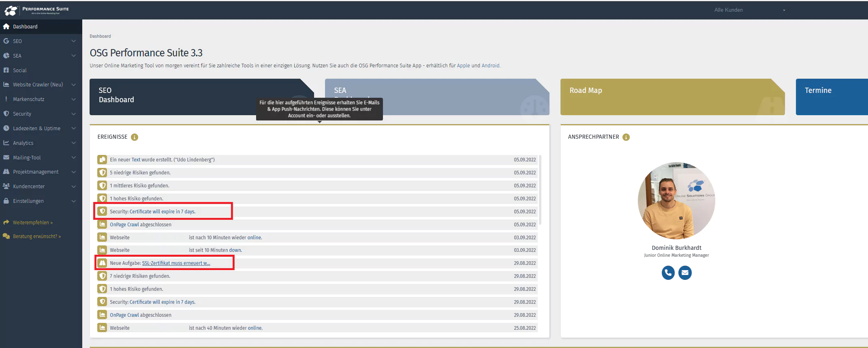Expand the Einstellungen menu chevron
Image resolution: width=868 pixels, height=348 pixels.
[x=74, y=201]
